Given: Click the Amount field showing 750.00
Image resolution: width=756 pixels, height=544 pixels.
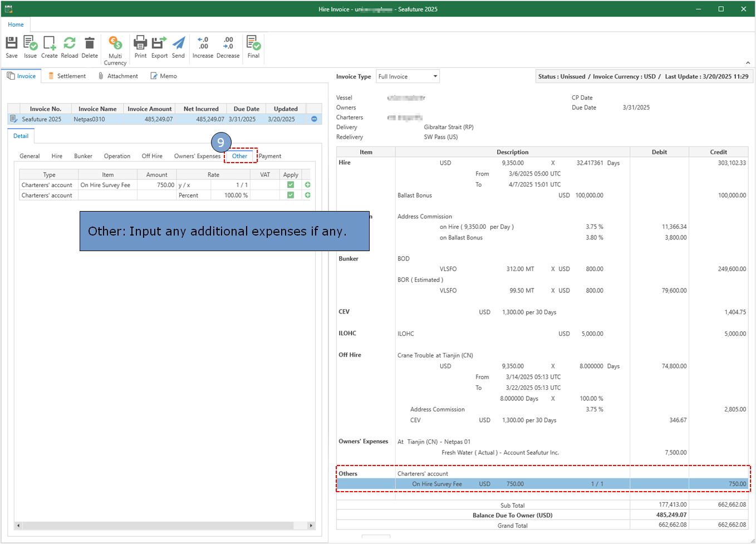Looking at the screenshot, I should tap(157, 185).
